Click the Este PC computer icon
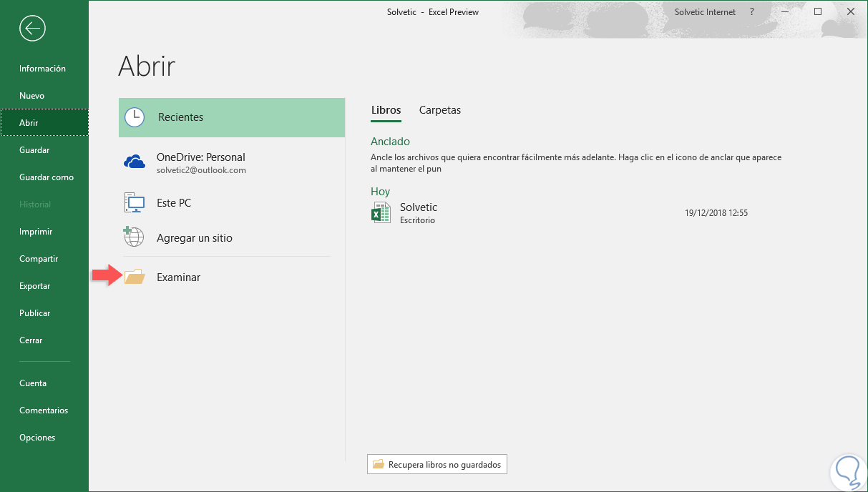 135,203
